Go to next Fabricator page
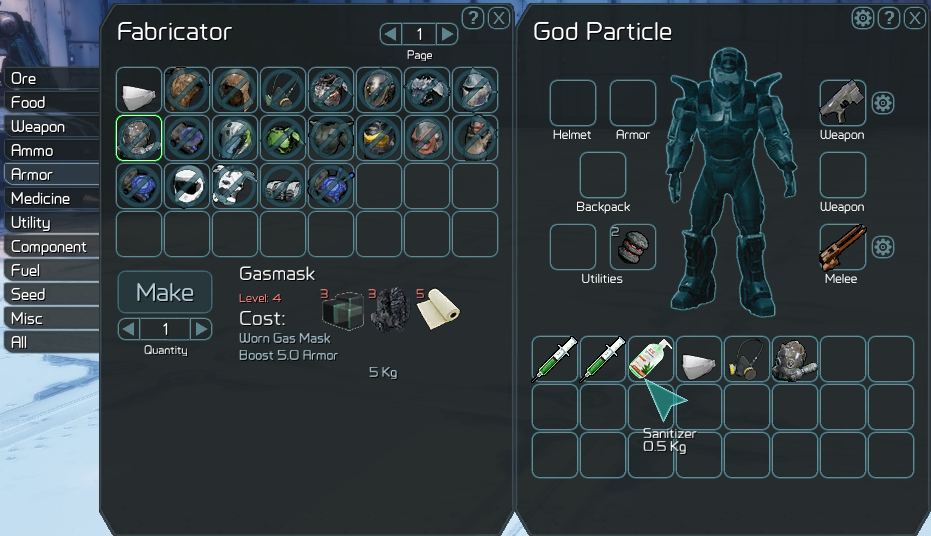 [x=447, y=34]
